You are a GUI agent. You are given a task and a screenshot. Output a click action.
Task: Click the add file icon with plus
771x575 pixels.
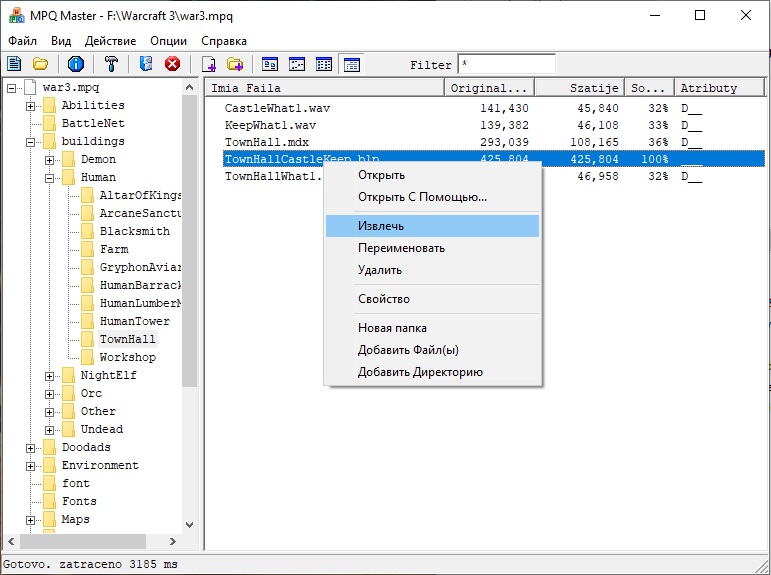pos(209,64)
